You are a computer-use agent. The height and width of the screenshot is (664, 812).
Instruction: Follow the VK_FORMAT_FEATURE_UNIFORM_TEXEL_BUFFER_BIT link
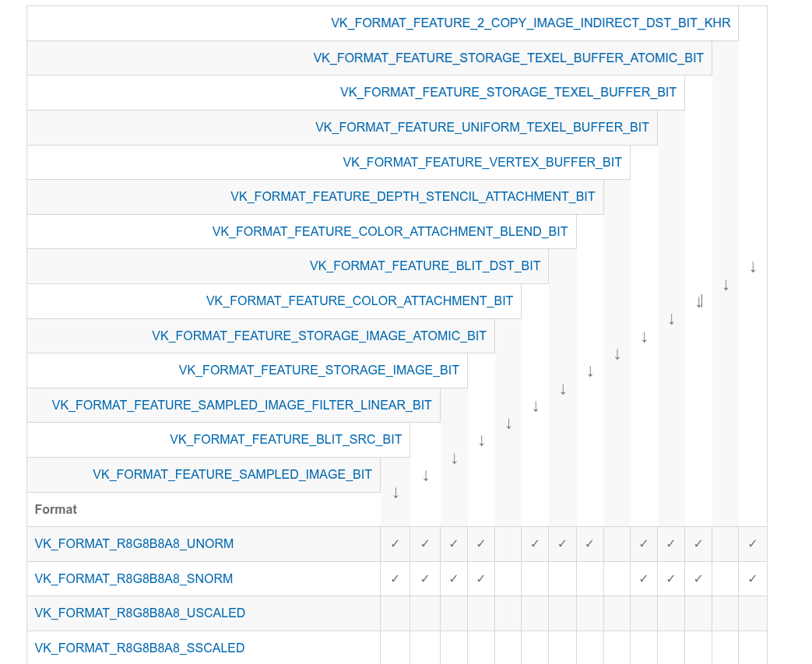[x=482, y=128]
